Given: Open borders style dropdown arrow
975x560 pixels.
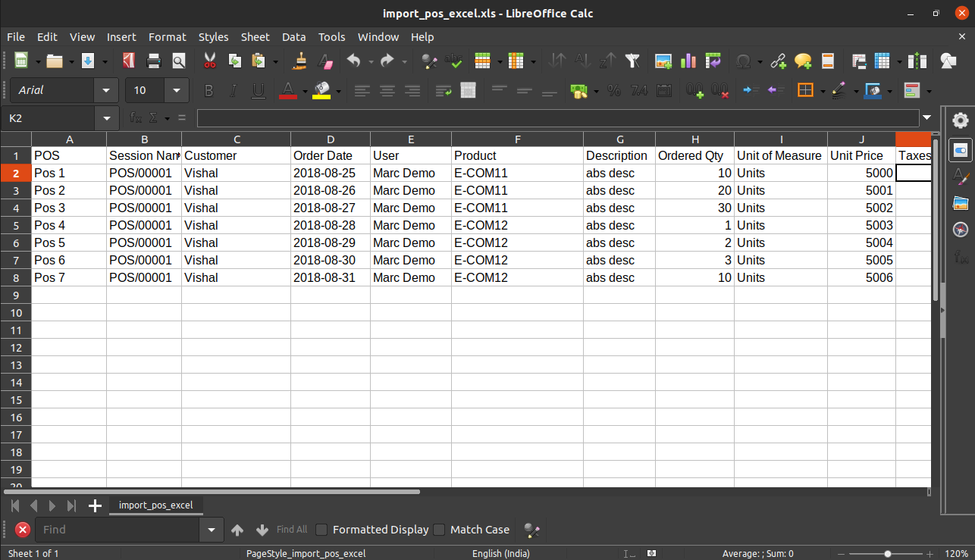Looking at the screenshot, I should click(x=822, y=91).
